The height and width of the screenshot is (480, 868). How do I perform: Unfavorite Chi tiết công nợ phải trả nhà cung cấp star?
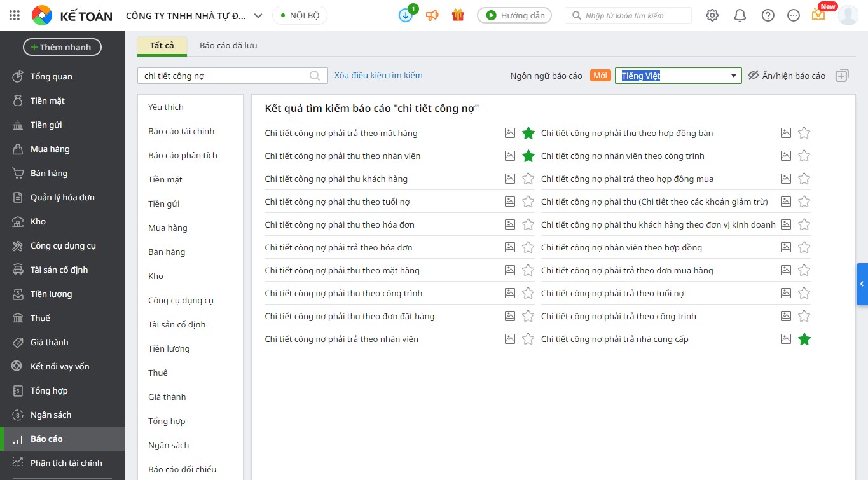(x=804, y=339)
